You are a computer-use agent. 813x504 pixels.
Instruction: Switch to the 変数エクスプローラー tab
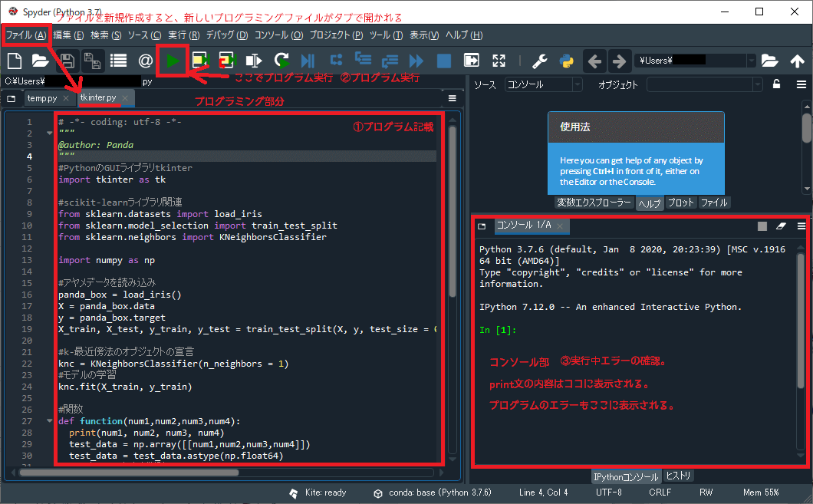[594, 203]
